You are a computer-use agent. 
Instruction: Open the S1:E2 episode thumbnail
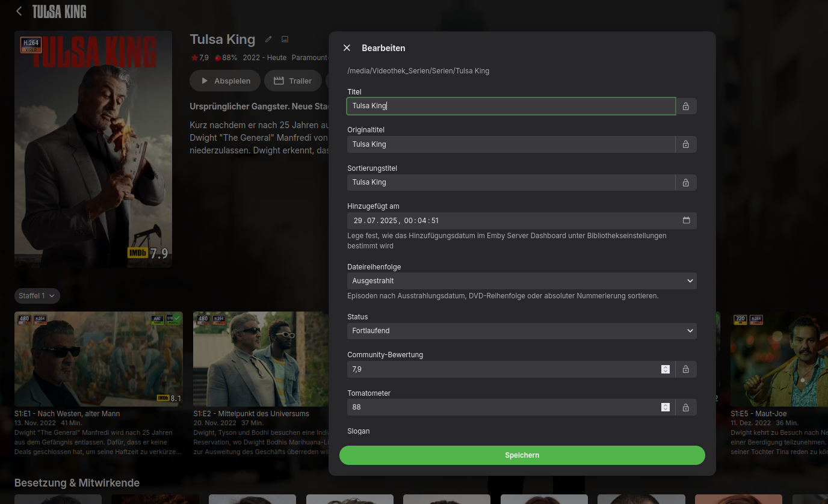pyautogui.click(x=261, y=359)
